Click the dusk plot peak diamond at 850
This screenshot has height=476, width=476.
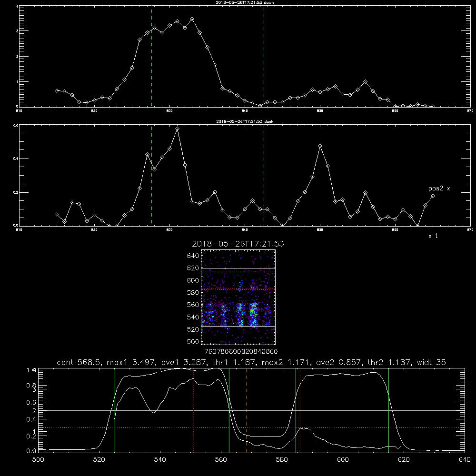320,146
